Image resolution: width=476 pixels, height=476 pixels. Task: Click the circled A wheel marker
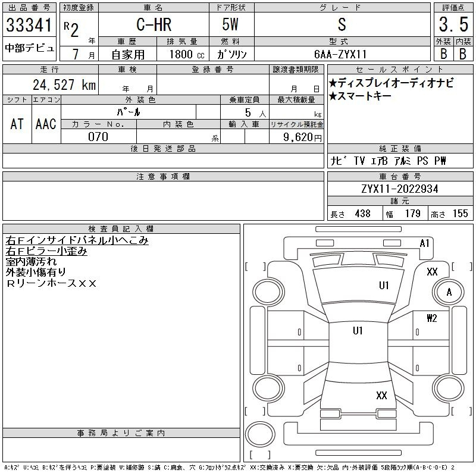tap(449, 292)
